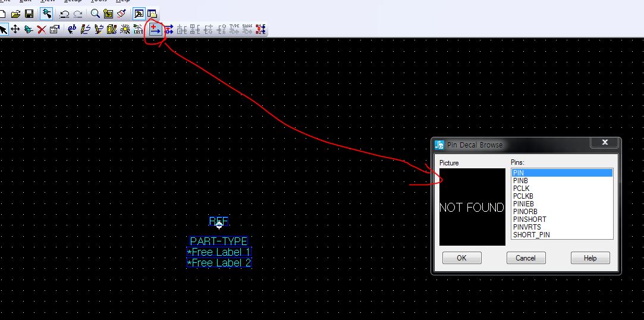Toggle the hammer drafting toolbar button
644x320 pixels.
click(x=139, y=14)
